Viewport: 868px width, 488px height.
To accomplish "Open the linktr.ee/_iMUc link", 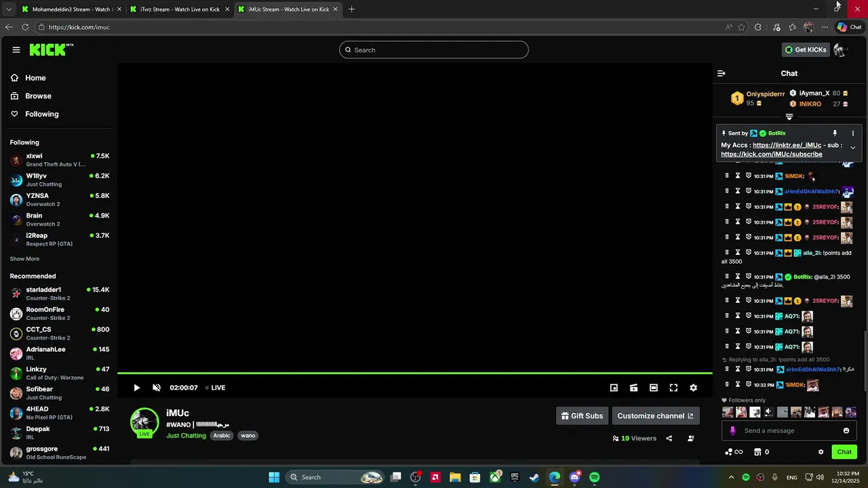I will (787, 145).
